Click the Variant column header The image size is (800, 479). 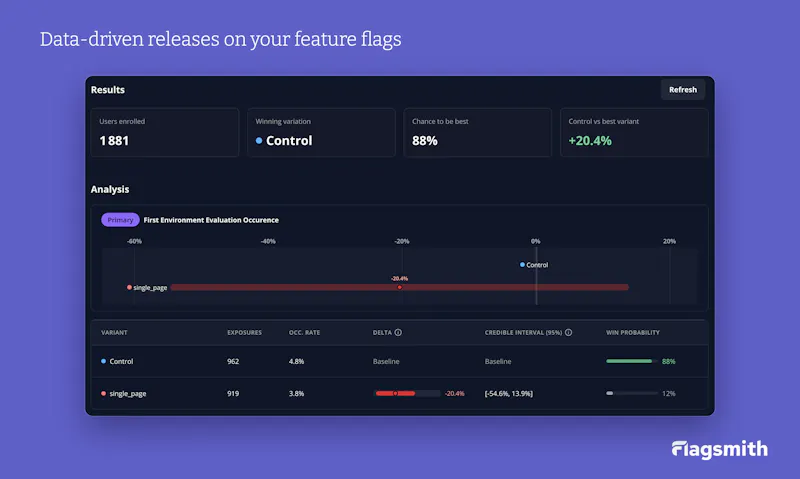click(x=114, y=333)
